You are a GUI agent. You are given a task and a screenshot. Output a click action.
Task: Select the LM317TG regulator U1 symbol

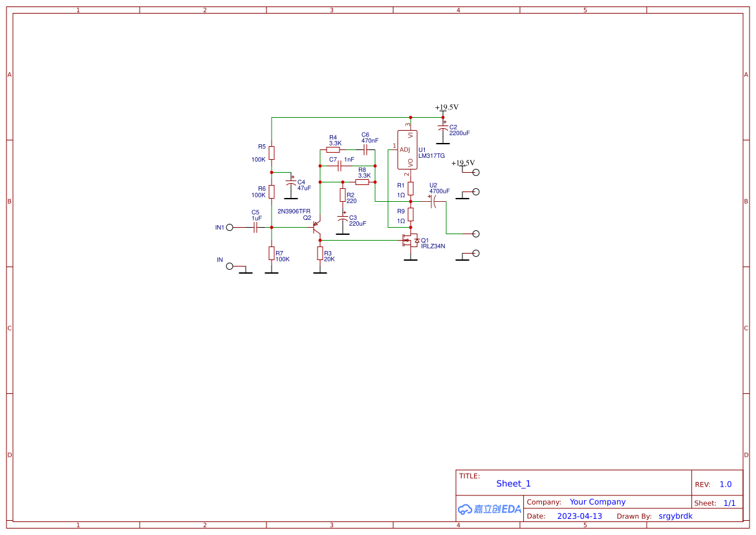pos(407,150)
